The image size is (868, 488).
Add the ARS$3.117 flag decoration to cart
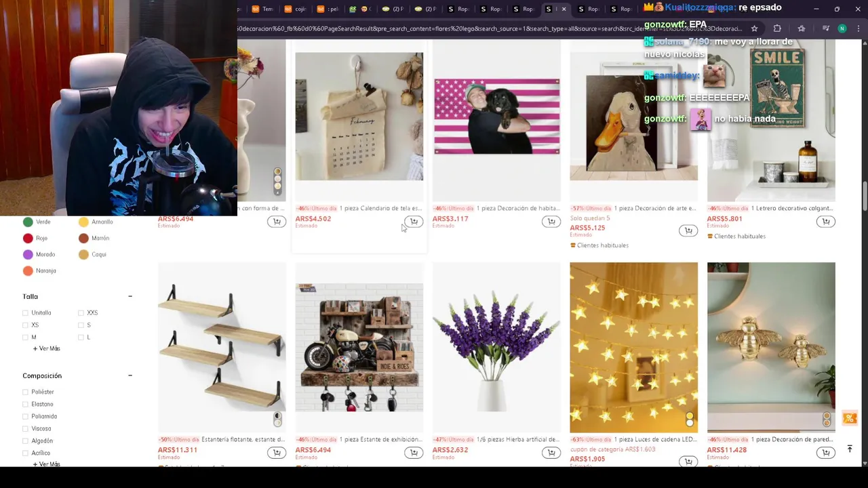[x=551, y=222]
